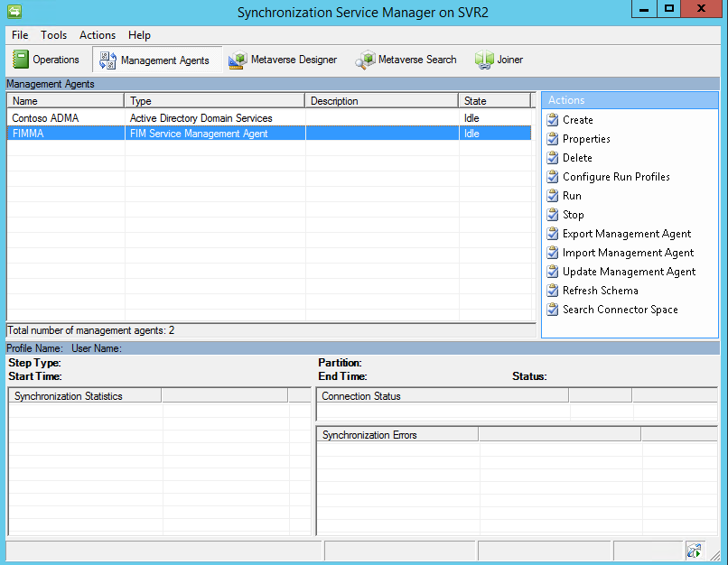Screen dimensions: 728x565
Task: Click the icon beside Search Connector Space
Action: click(553, 310)
